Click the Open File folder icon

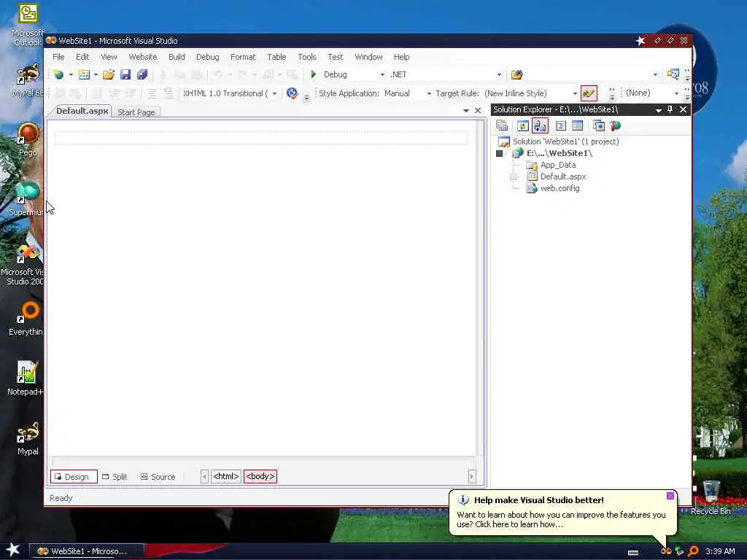pyautogui.click(x=109, y=75)
